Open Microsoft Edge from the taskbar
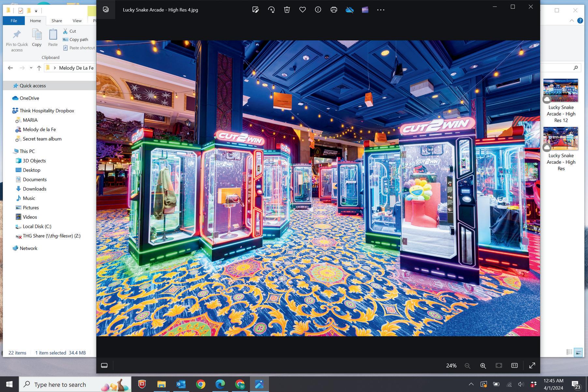Viewport: 588px width, 392px height. [220, 385]
